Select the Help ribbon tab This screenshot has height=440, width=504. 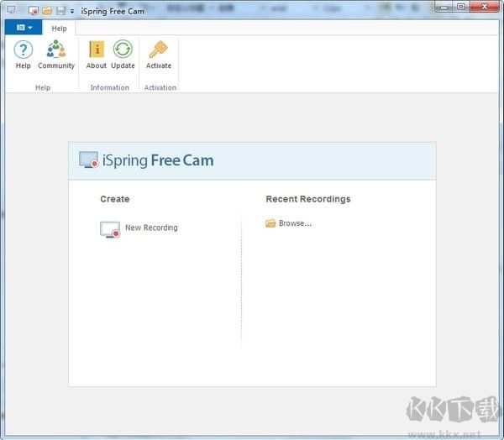pyautogui.click(x=59, y=29)
